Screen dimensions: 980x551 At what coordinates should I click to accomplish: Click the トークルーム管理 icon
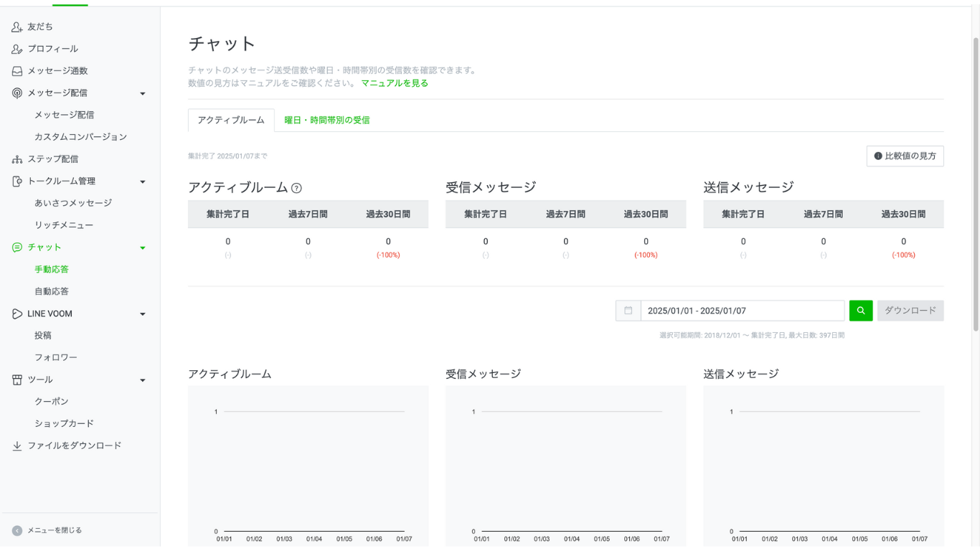click(x=17, y=182)
